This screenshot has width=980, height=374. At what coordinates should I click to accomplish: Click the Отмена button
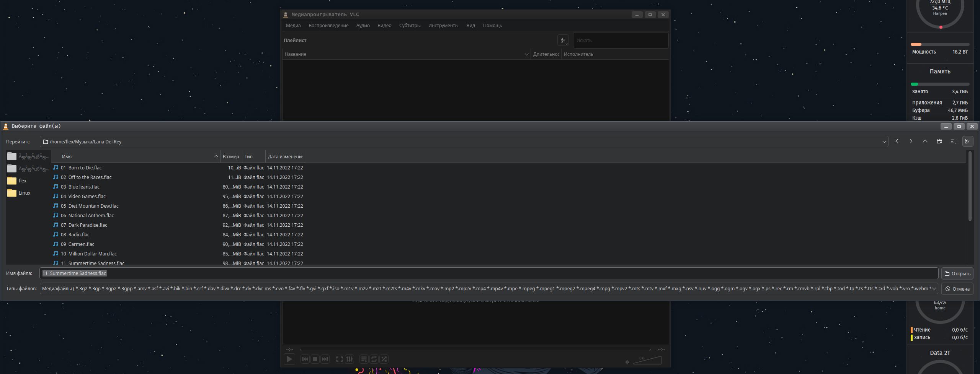tap(957, 289)
